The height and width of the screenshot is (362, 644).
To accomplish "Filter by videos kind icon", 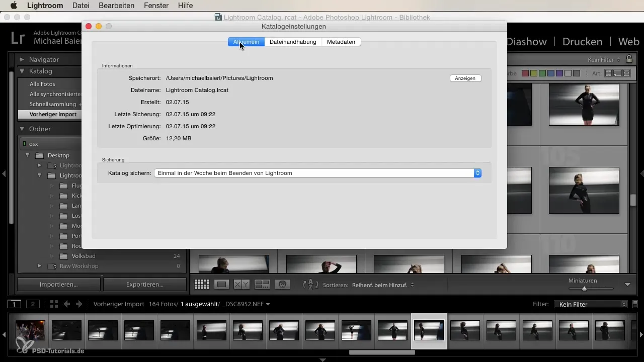I will pos(626,73).
